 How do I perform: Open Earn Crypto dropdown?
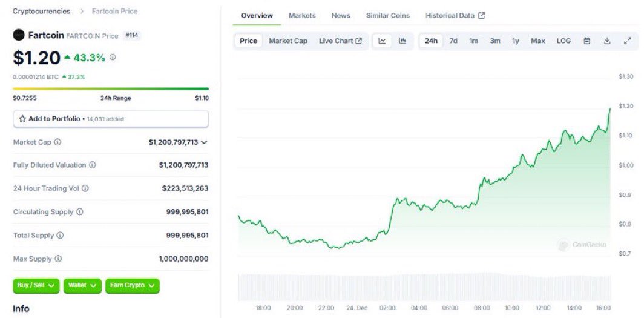[x=132, y=286]
